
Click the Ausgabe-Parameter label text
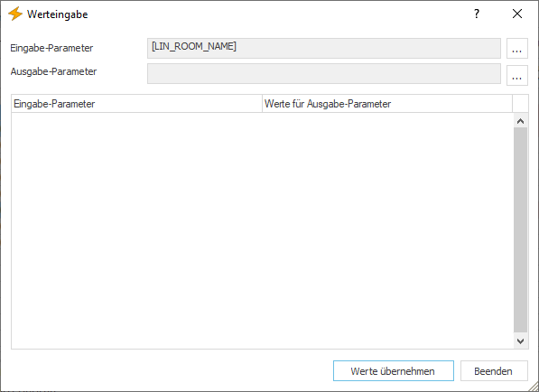coord(53,71)
